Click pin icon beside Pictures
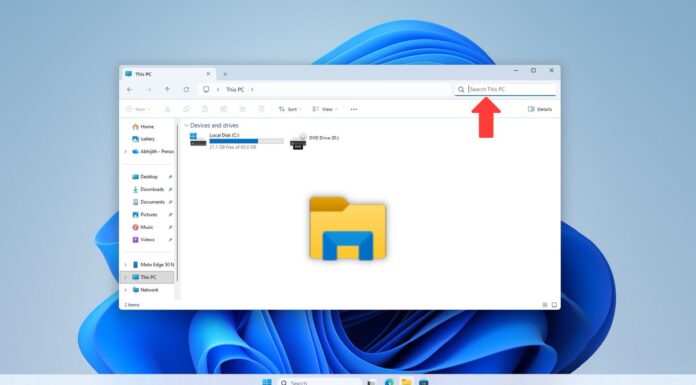696x385 pixels. [x=170, y=214]
